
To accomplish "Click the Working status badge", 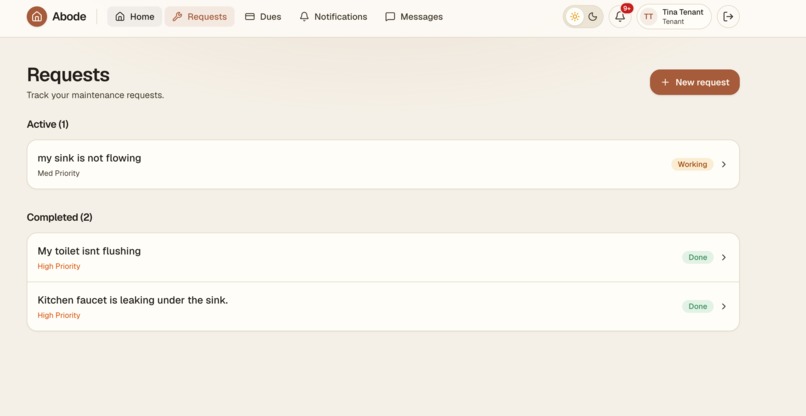I will coord(692,165).
